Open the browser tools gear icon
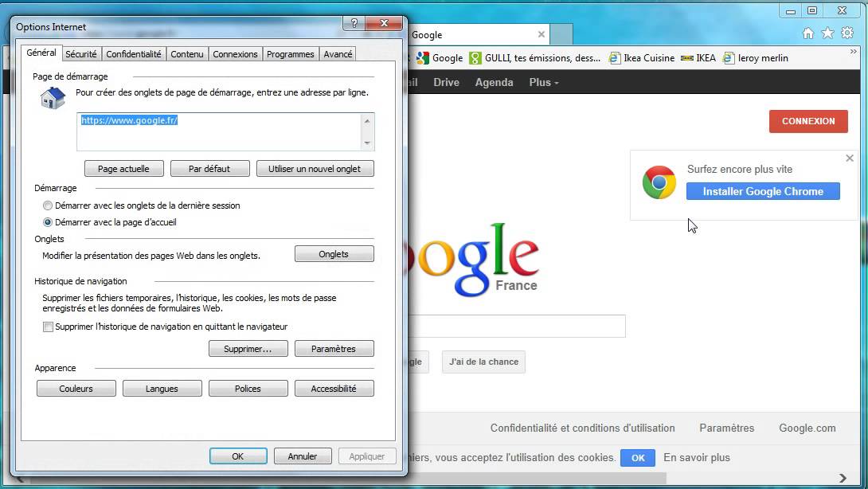 click(x=847, y=33)
